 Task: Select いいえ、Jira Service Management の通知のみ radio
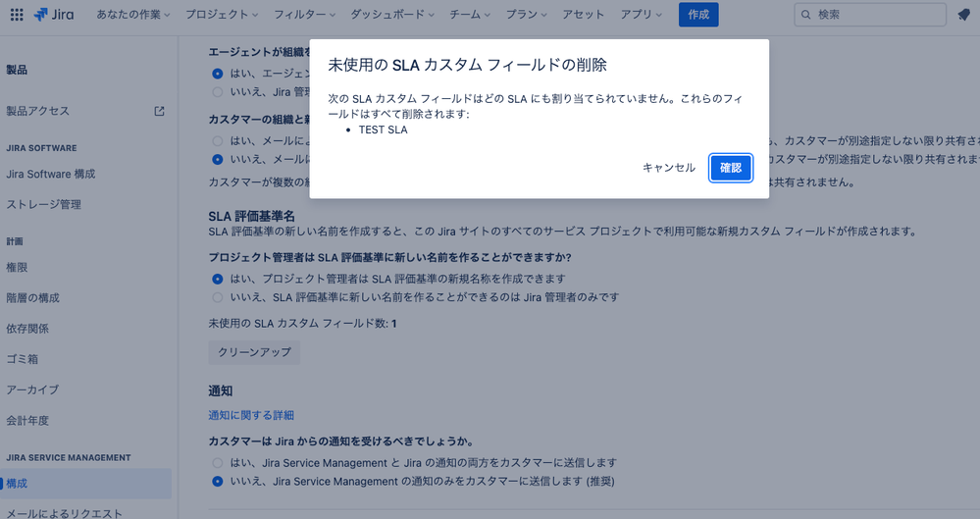(x=218, y=482)
